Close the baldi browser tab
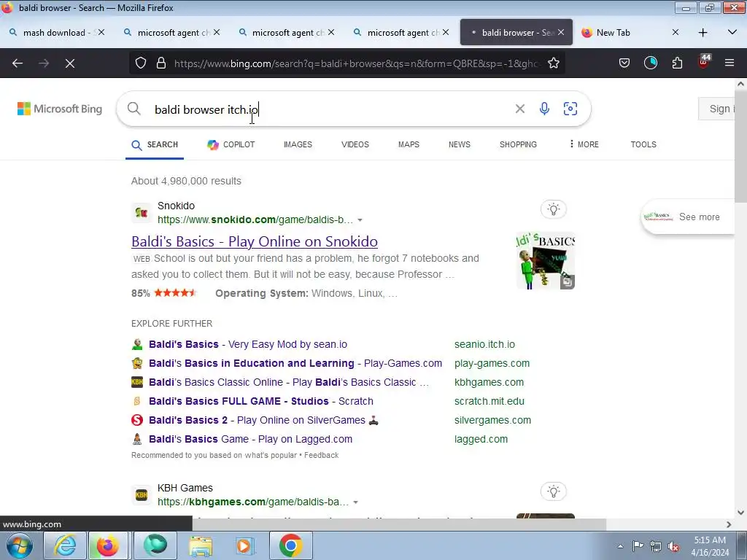747x560 pixels. coord(561,32)
